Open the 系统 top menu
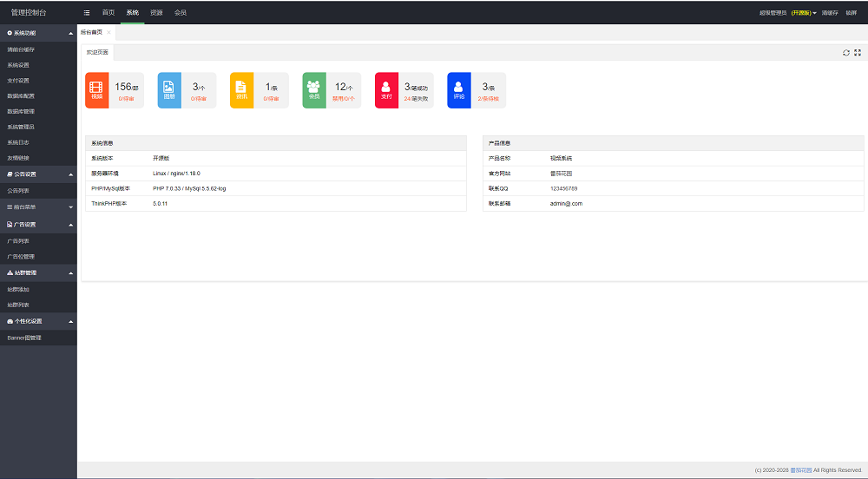Screen dimensions: 868x479 pyautogui.click(x=132, y=13)
